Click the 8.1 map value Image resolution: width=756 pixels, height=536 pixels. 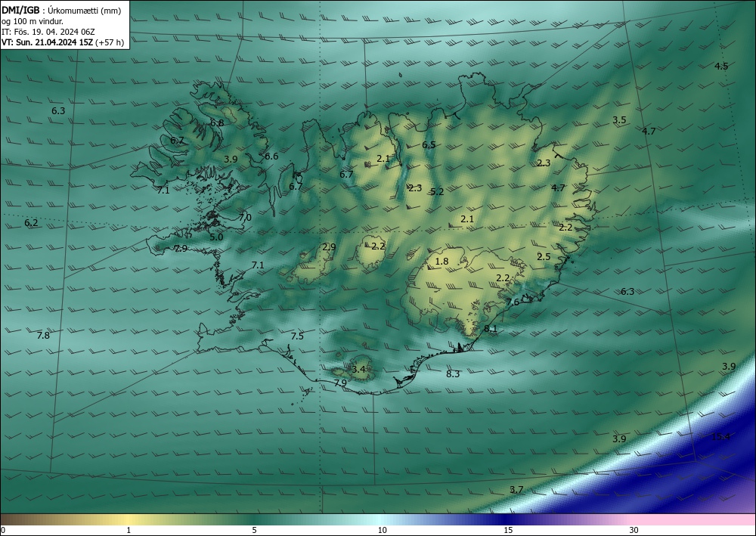pyautogui.click(x=491, y=329)
